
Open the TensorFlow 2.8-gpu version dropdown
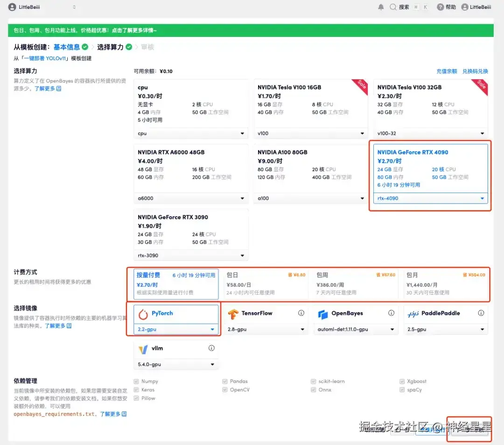pyautogui.click(x=266, y=329)
